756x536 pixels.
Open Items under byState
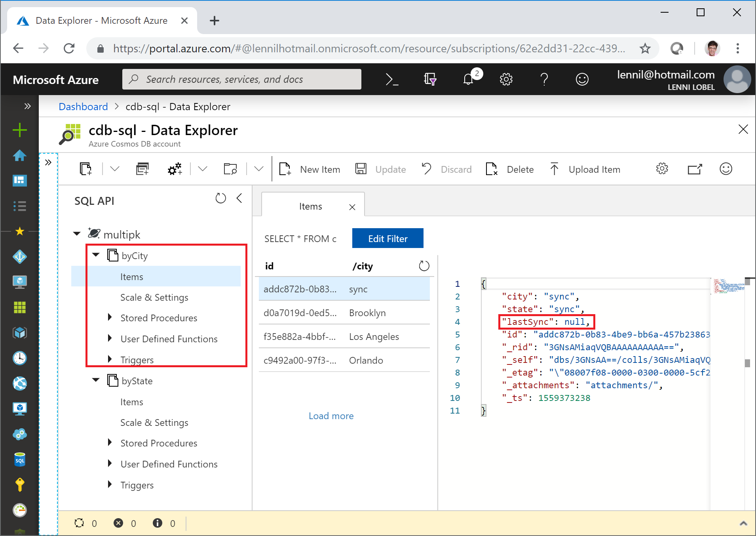point(132,402)
